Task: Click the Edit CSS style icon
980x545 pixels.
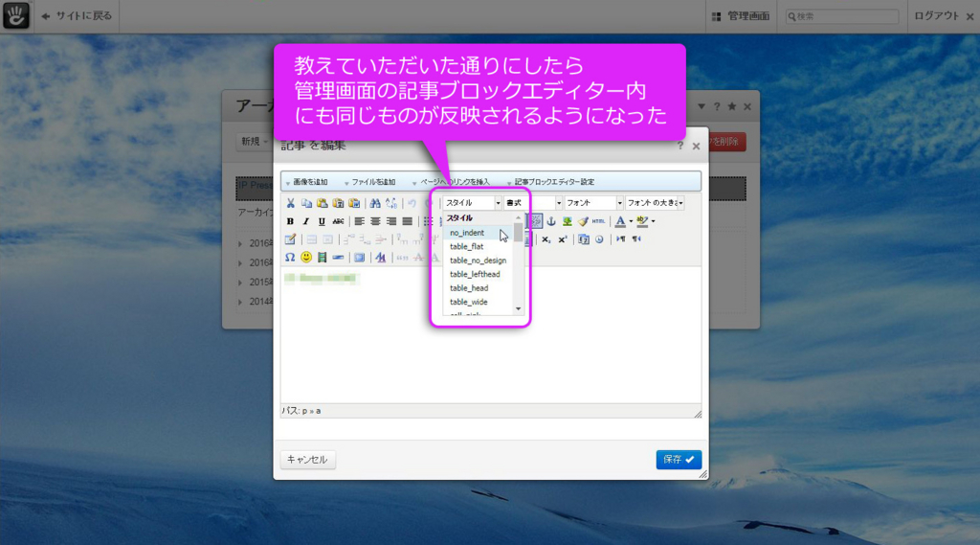Action: click(x=381, y=257)
